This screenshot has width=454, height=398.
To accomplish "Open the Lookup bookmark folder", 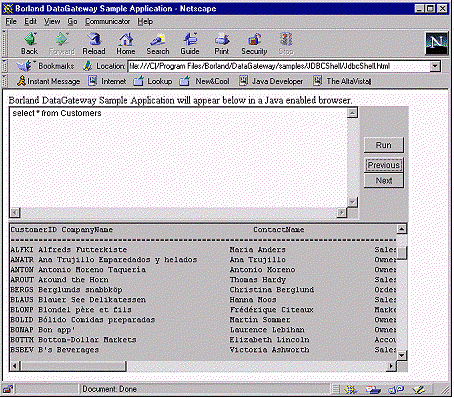I will pos(153,81).
